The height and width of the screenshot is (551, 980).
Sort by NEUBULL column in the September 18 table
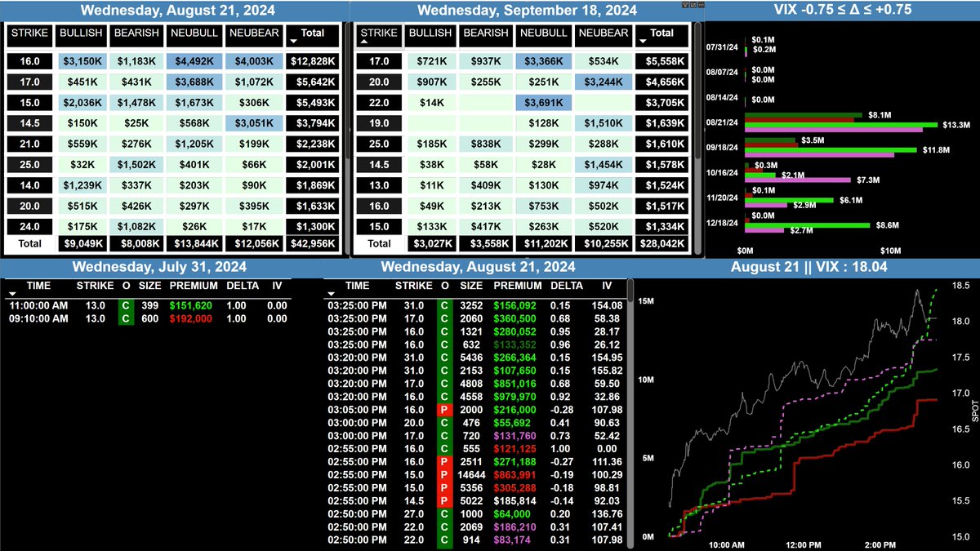(x=544, y=33)
